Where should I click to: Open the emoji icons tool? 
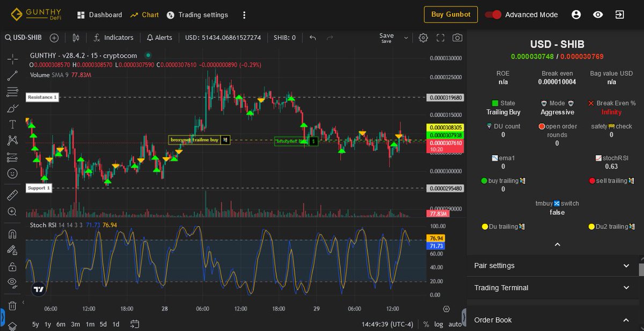(x=12, y=174)
